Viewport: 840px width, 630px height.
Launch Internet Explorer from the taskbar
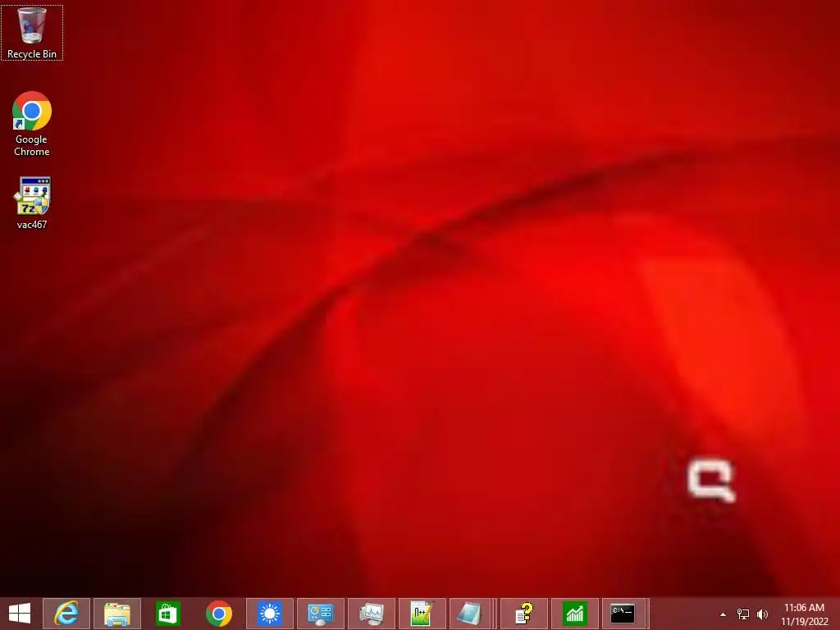pos(66,614)
